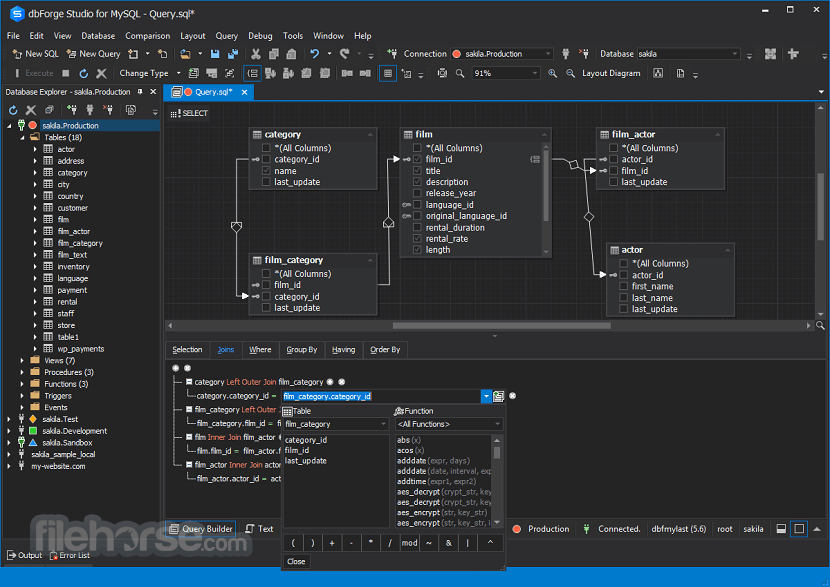The image size is (830, 587).
Task: Click split view icon in status bar
Action: 781,529
